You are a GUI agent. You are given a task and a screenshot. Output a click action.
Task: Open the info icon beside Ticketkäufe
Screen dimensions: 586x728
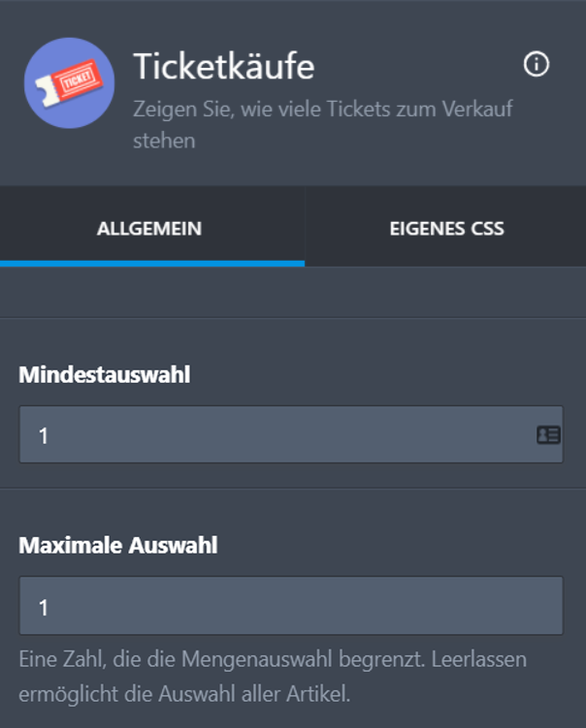[x=536, y=64]
